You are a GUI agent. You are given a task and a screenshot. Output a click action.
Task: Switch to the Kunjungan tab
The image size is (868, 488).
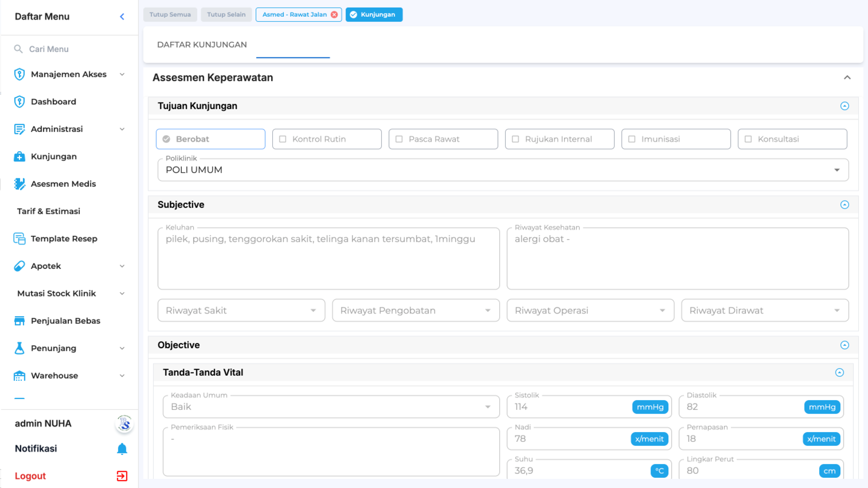(374, 15)
